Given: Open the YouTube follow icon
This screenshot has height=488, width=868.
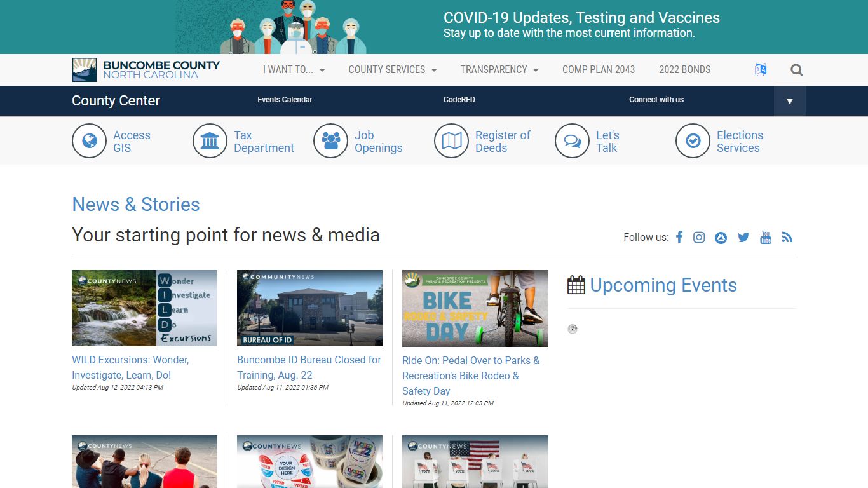Looking at the screenshot, I should (x=766, y=237).
